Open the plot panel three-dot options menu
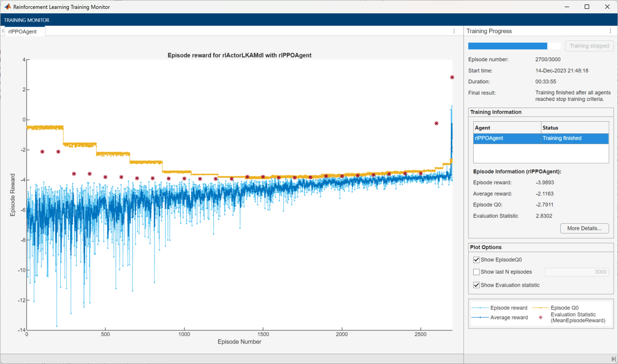Image resolution: width=618 pixels, height=364 pixels. pyautogui.click(x=454, y=31)
